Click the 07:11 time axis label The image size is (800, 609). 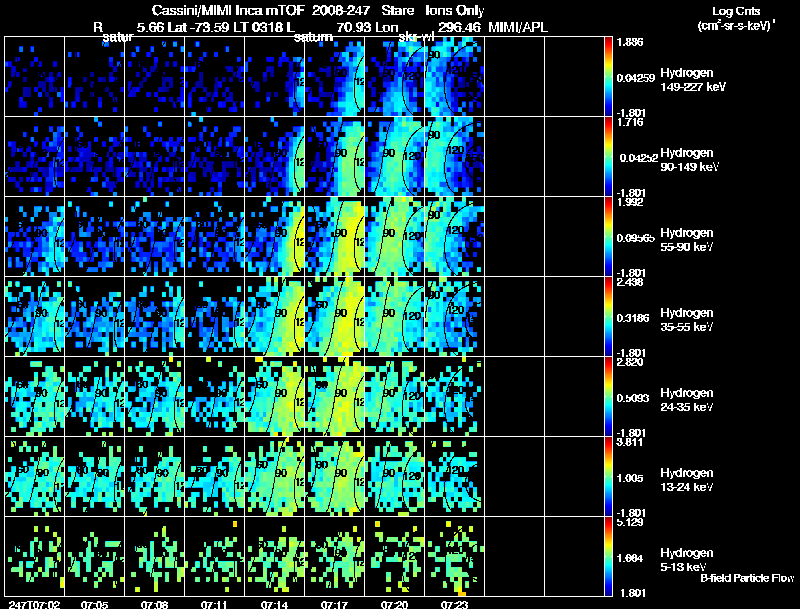214,604
